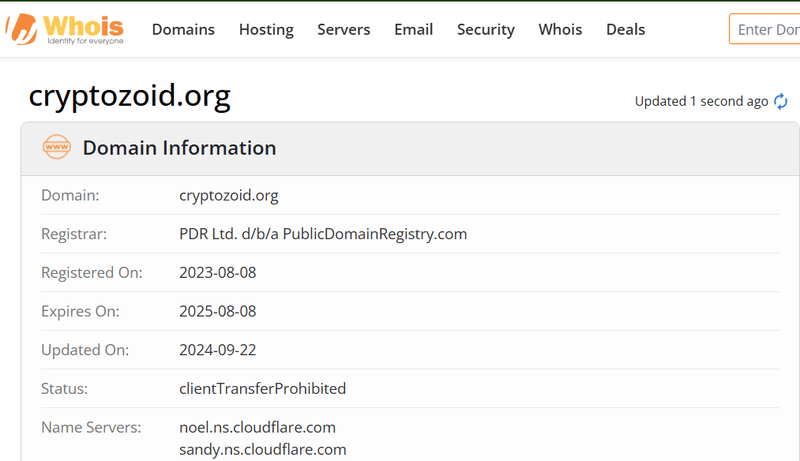Click the 'Name Servers:' label
This screenshot has width=800, height=461.
point(91,427)
